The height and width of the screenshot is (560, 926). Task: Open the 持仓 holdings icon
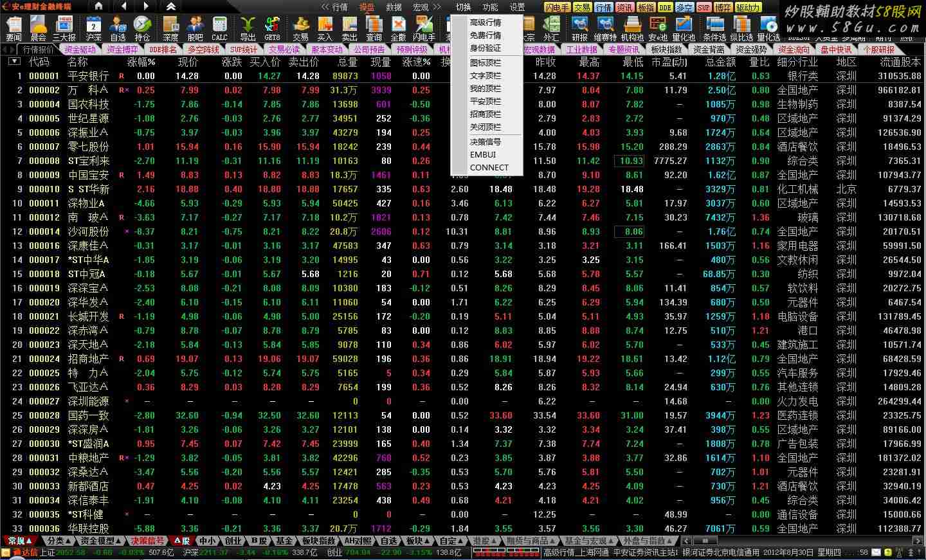[142, 29]
